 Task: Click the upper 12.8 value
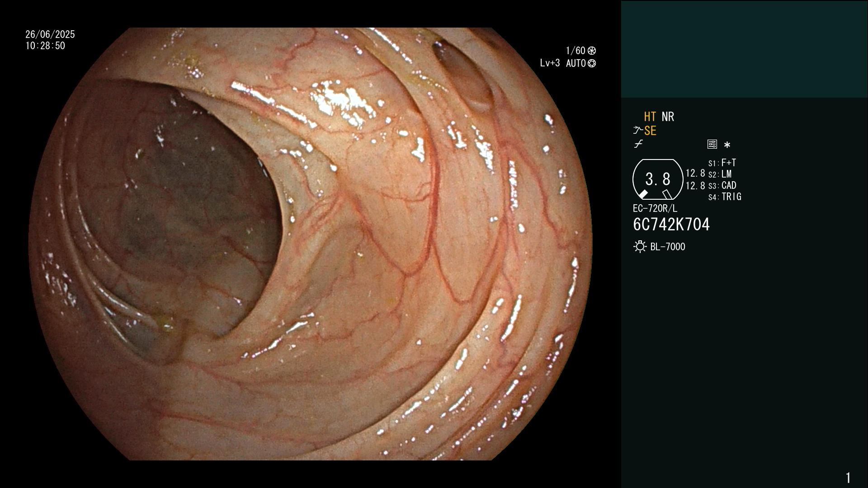click(x=695, y=173)
